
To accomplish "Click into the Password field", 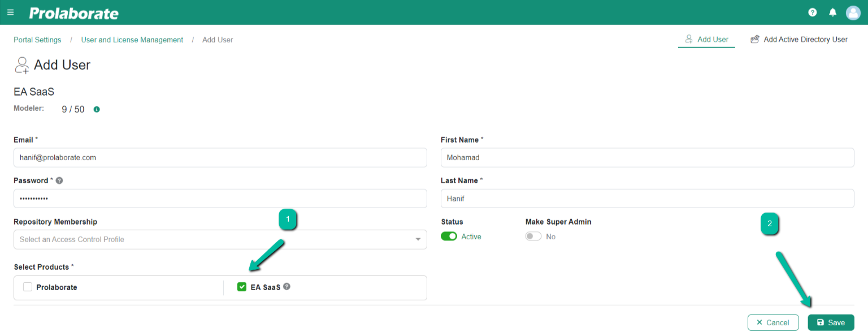I will pyautogui.click(x=220, y=199).
